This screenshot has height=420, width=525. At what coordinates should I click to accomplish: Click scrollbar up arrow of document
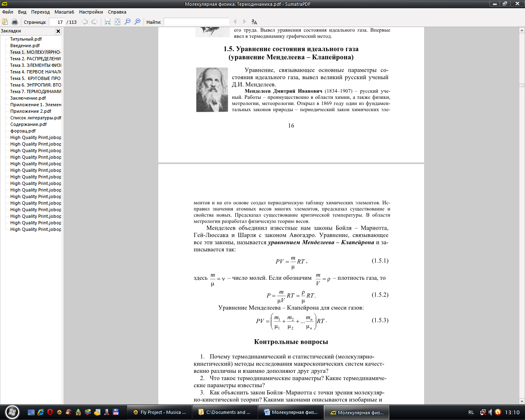pyautogui.click(x=522, y=30)
